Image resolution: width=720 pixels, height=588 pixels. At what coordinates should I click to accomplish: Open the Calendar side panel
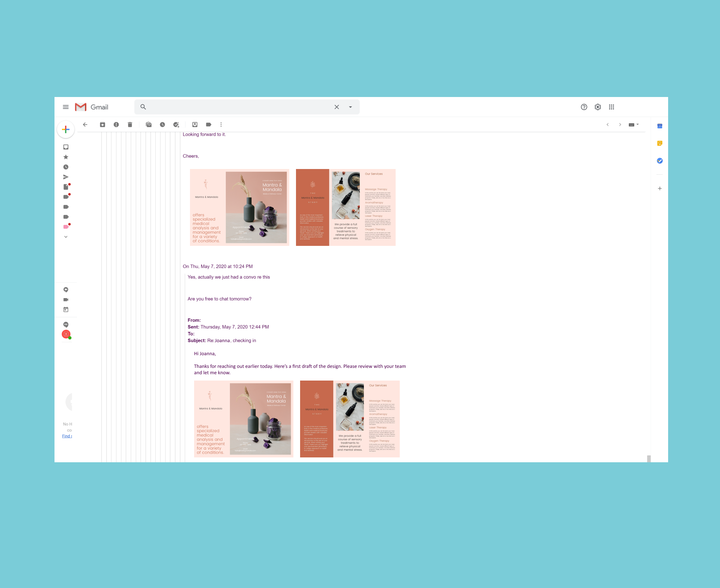(x=660, y=126)
